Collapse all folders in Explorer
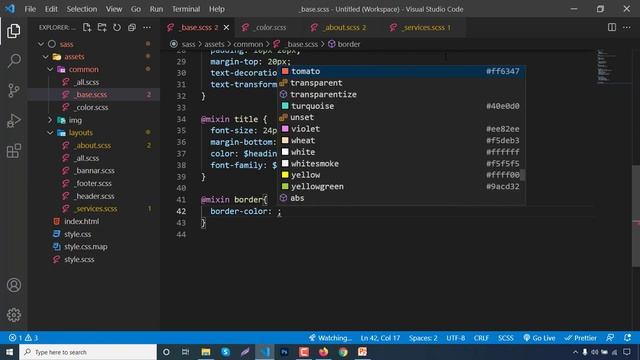 coord(132,27)
